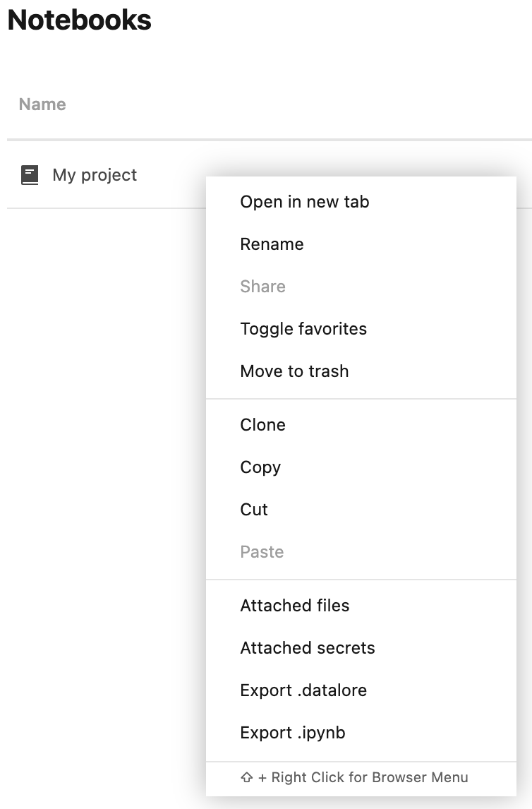Select Clone in the context menu

262,425
